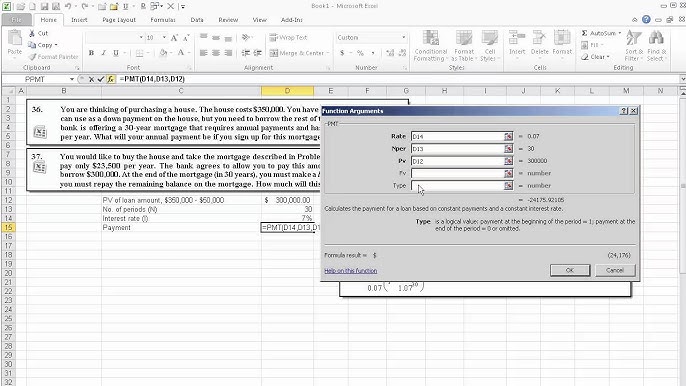The image size is (686, 386).
Task: Click the AutoSum sigma icon
Action: point(584,33)
